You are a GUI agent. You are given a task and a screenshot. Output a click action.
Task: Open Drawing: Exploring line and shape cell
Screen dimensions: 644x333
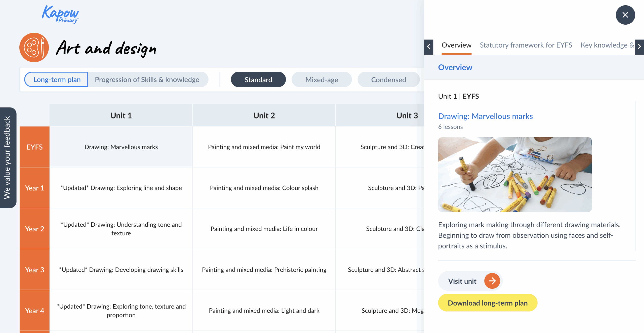coord(121,188)
